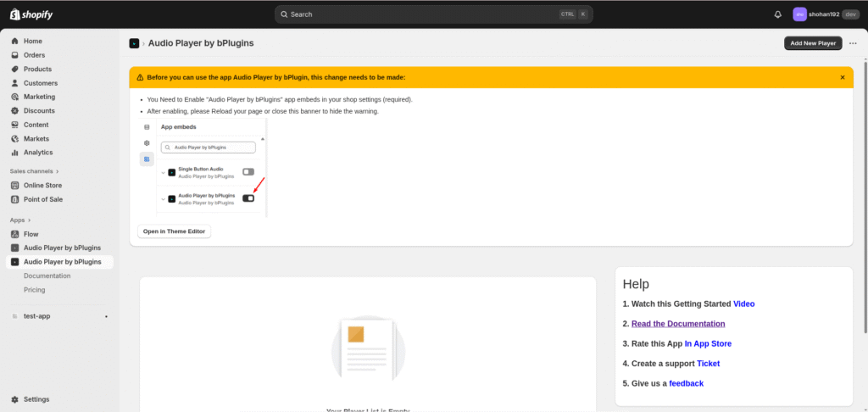This screenshot has height=412, width=868.
Task: Click Add New Player button
Action: pyautogui.click(x=813, y=43)
